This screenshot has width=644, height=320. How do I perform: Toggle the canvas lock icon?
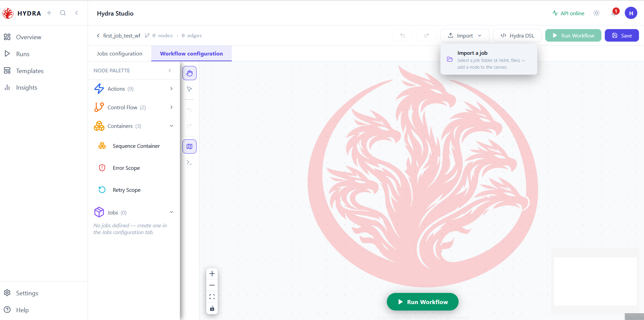click(x=212, y=308)
